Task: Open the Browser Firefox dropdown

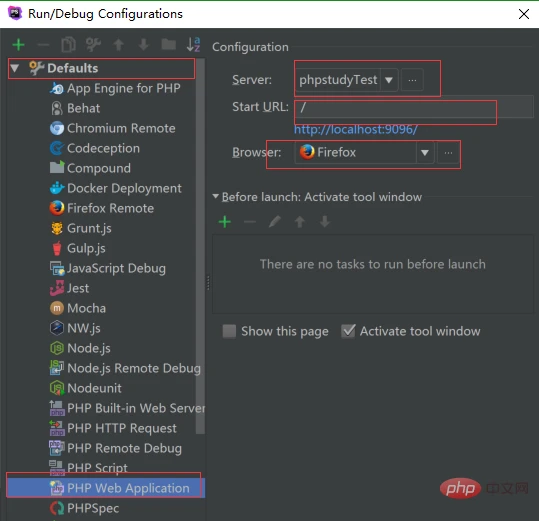Action: point(425,153)
